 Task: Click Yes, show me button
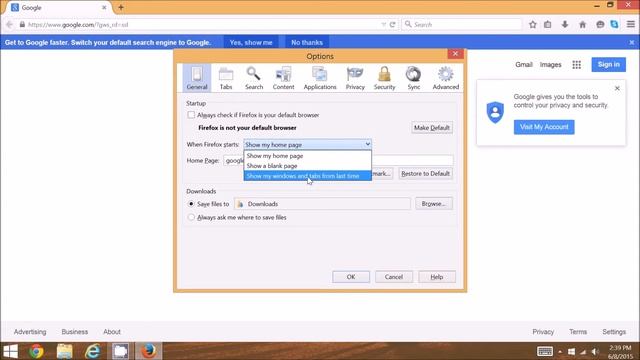[251, 42]
